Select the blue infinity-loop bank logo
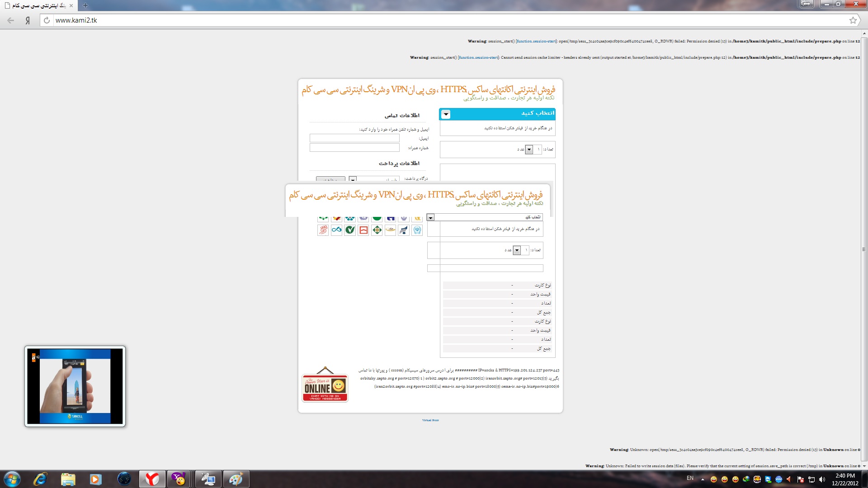 tap(336, 230)
